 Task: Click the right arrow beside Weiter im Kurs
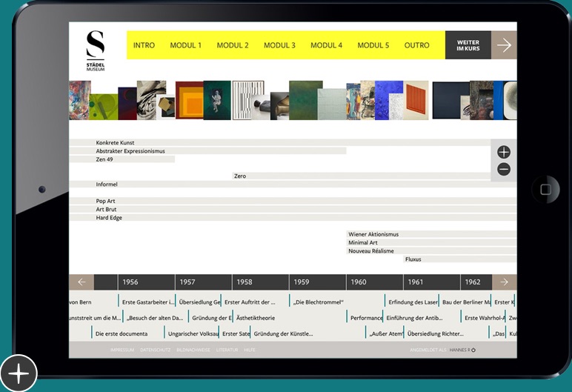coord(504,45)
